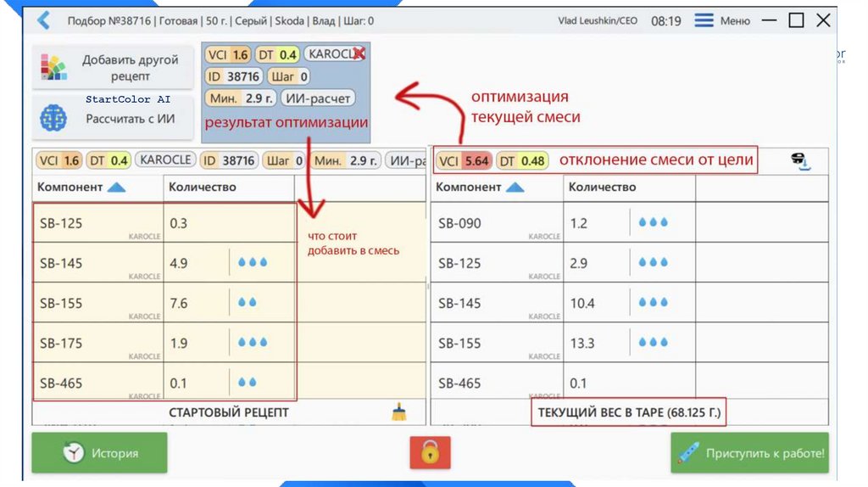This screenshot has width=868, height=487.
Task: Select the red VCI 5.64 badge
Action: 464,160
